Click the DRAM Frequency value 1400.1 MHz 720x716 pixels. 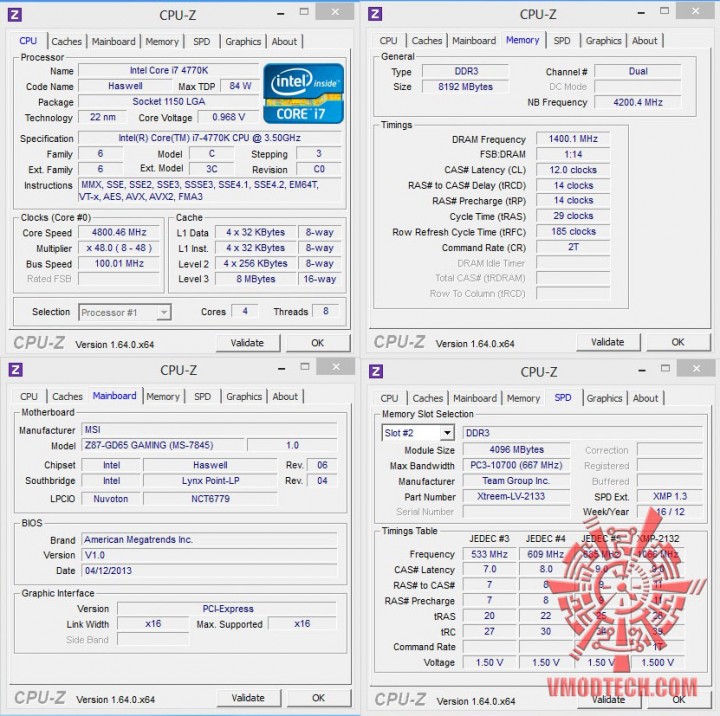coord(573,139)
